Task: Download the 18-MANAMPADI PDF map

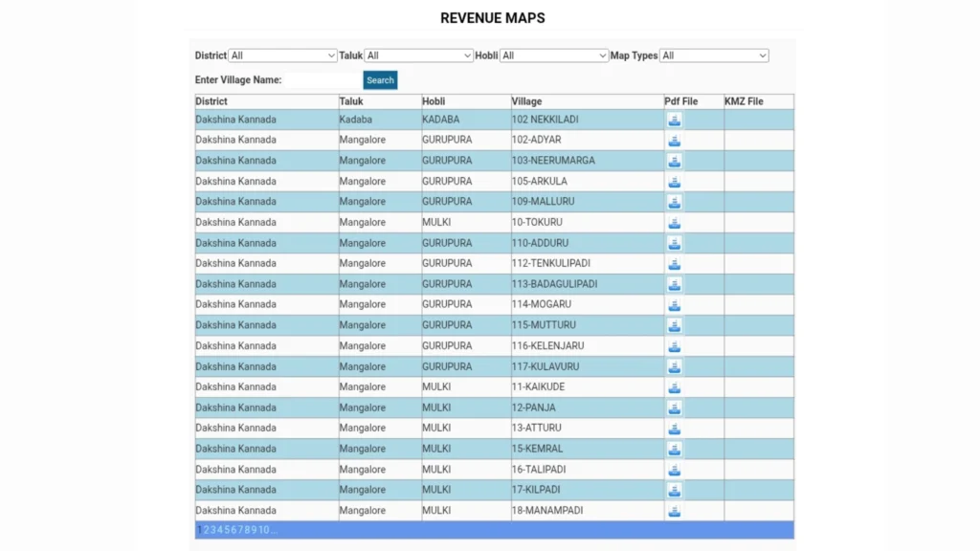Action: click(674, 511)
